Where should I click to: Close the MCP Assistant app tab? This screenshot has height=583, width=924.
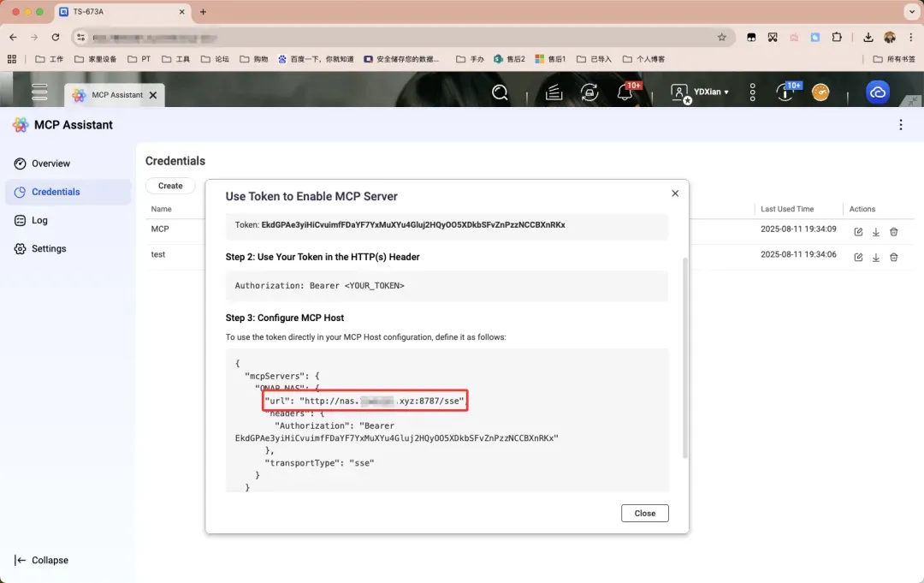point(153,95)
